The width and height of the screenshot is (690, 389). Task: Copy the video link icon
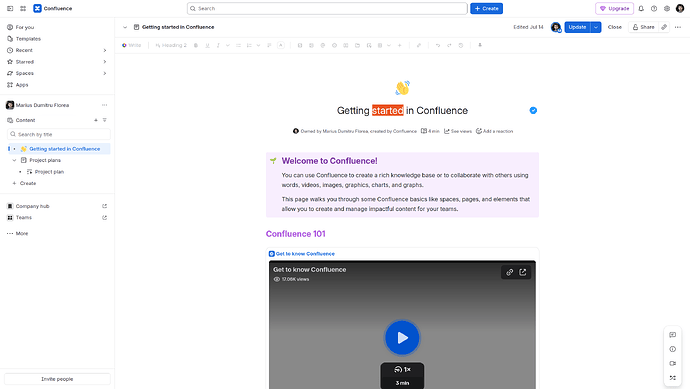[510, 272]
